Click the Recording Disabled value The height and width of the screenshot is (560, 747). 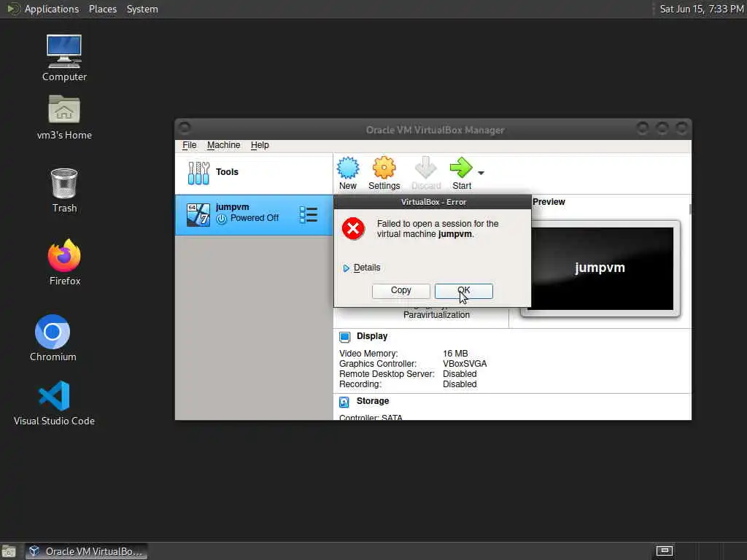pyautogui.click(x=460, y=384)
